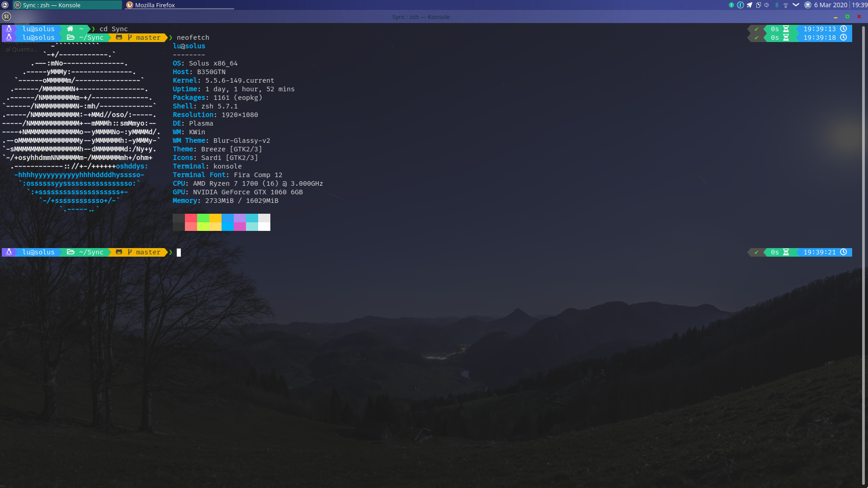Click the 'CPU: AMD Ryzen 7 1700' line
This screenshot has width=868, height=488.
pos(248,183)
